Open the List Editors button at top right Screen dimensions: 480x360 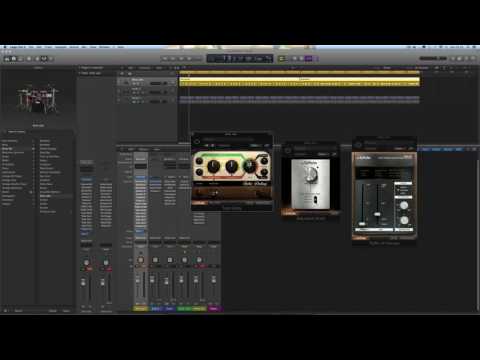point(453,59)
